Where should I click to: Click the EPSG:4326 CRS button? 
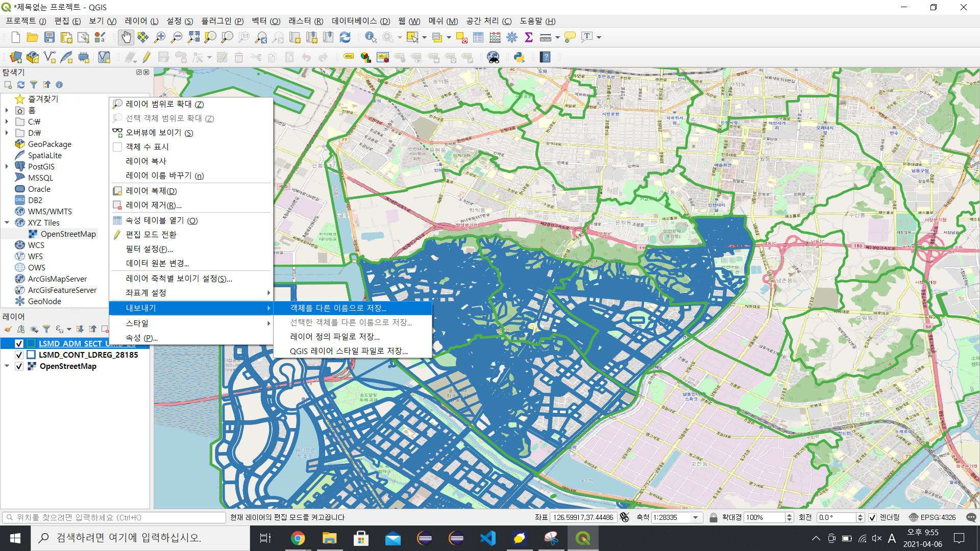[x=933, y=517]
